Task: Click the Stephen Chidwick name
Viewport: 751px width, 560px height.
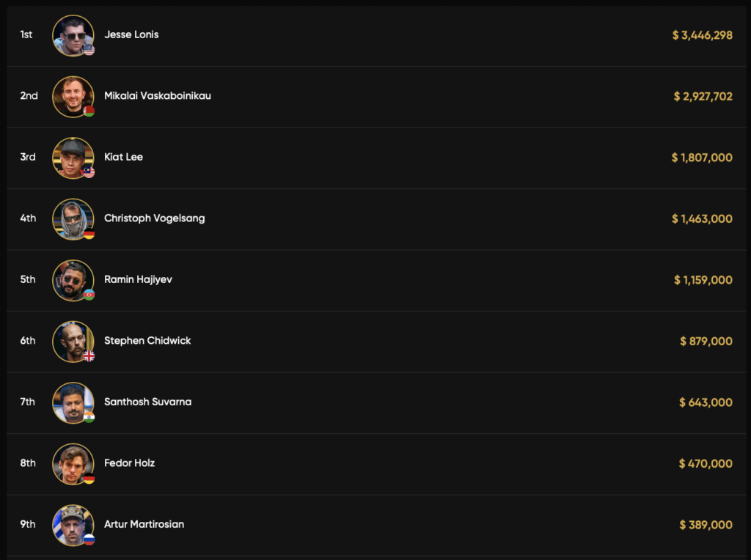Action: click(147, 341)
